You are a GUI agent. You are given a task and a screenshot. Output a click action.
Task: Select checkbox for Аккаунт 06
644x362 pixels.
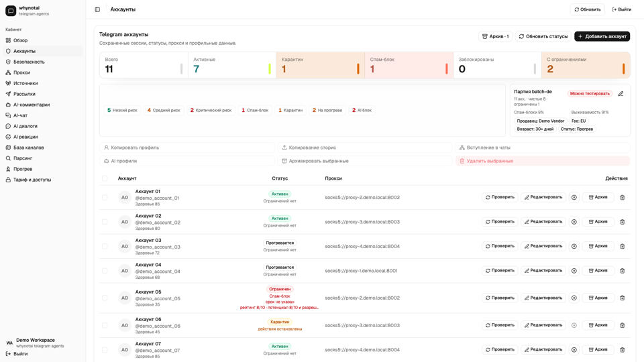(x=105, y=325)
